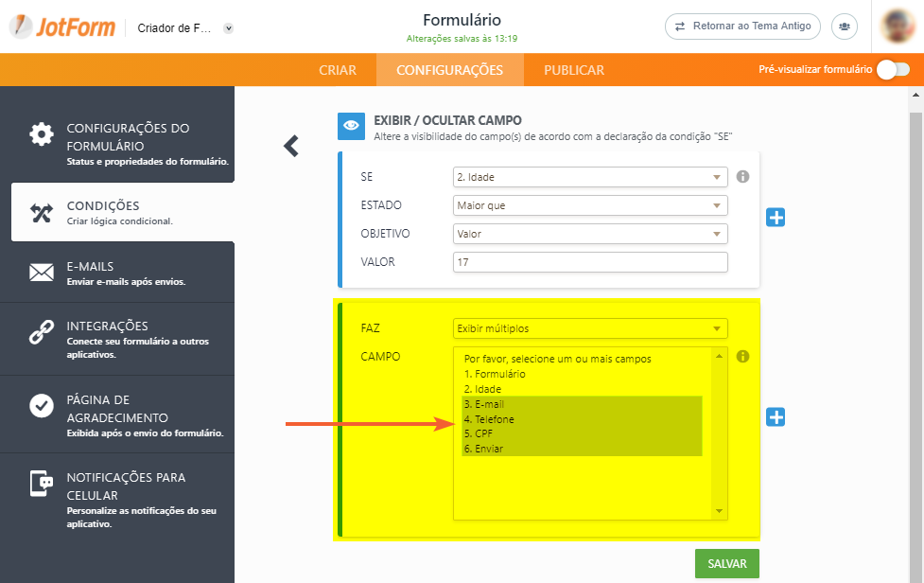Click the SALVAR button
The image size is (924, 583).
tap(726, 563)
